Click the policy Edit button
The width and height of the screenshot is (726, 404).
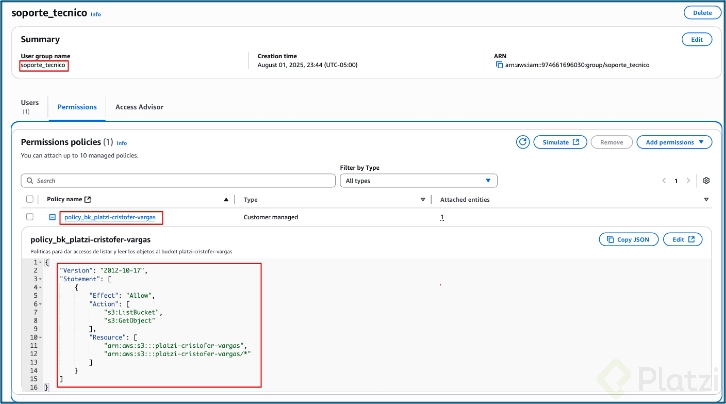point(683,239)
